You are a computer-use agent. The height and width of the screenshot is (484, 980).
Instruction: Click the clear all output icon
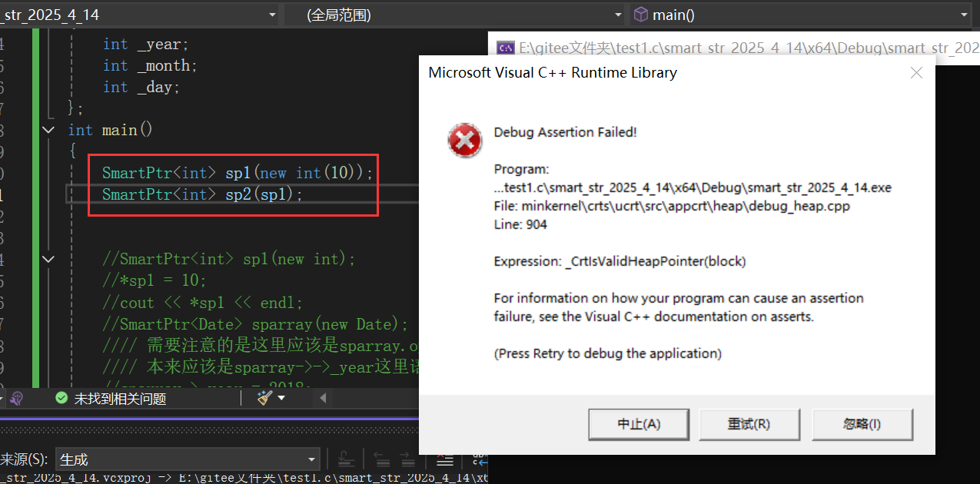(x=445, y=459)
